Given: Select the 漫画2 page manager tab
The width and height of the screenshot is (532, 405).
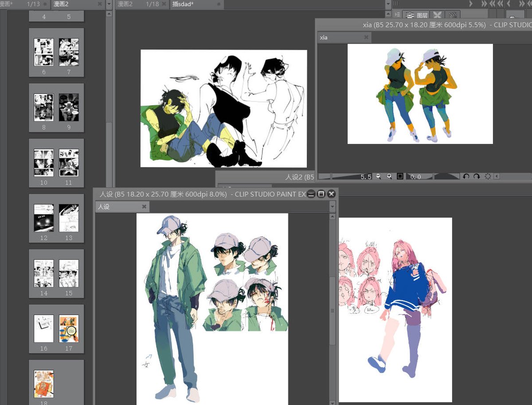Looking at the screenshot, I should click(78, 4).
